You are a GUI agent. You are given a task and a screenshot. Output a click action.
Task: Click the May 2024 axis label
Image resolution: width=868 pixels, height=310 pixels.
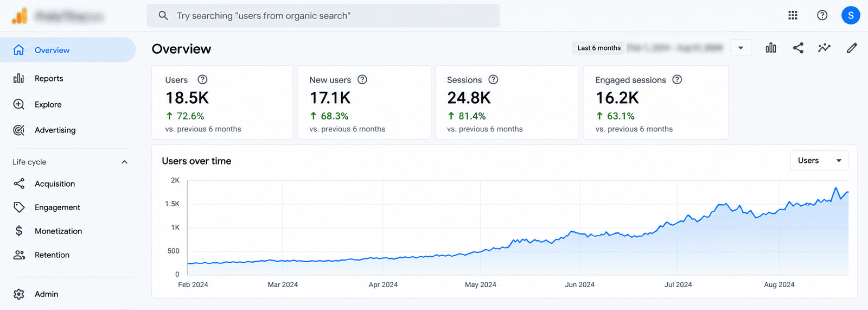click(x=481, y=284)
